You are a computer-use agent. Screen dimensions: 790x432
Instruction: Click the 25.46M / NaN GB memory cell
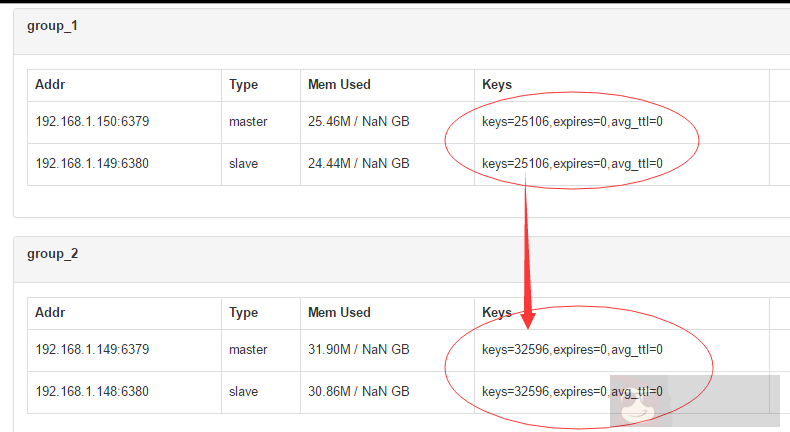358,122
